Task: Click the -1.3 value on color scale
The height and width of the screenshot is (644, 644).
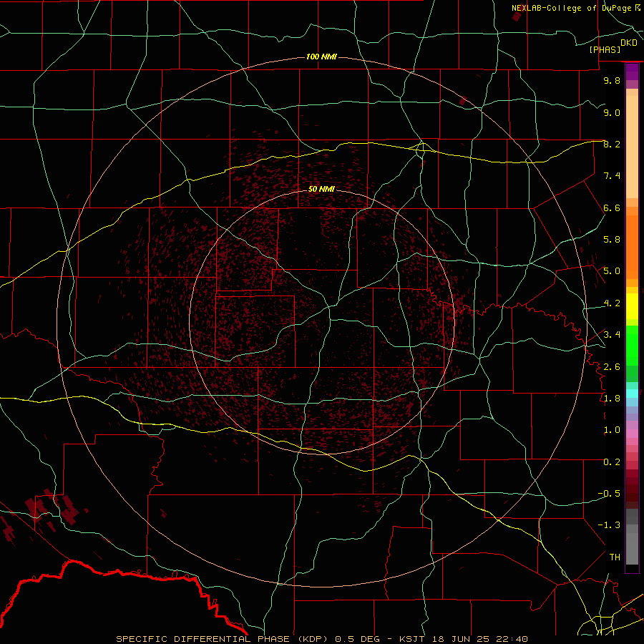Action: tap(609, 525)
